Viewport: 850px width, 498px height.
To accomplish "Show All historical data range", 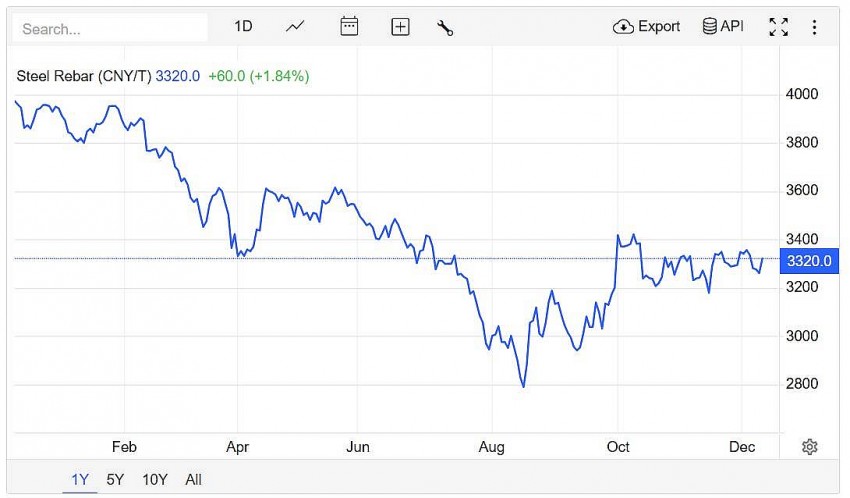I will [193, 480].
